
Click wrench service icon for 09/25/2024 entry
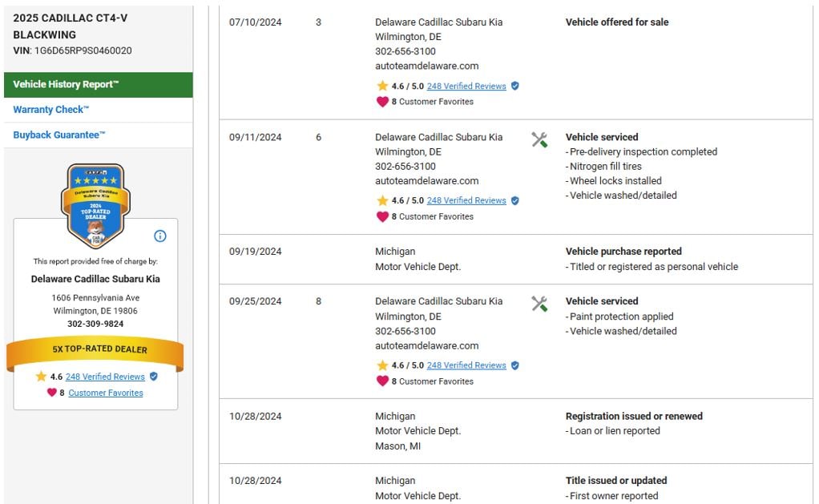pos(539,304)
